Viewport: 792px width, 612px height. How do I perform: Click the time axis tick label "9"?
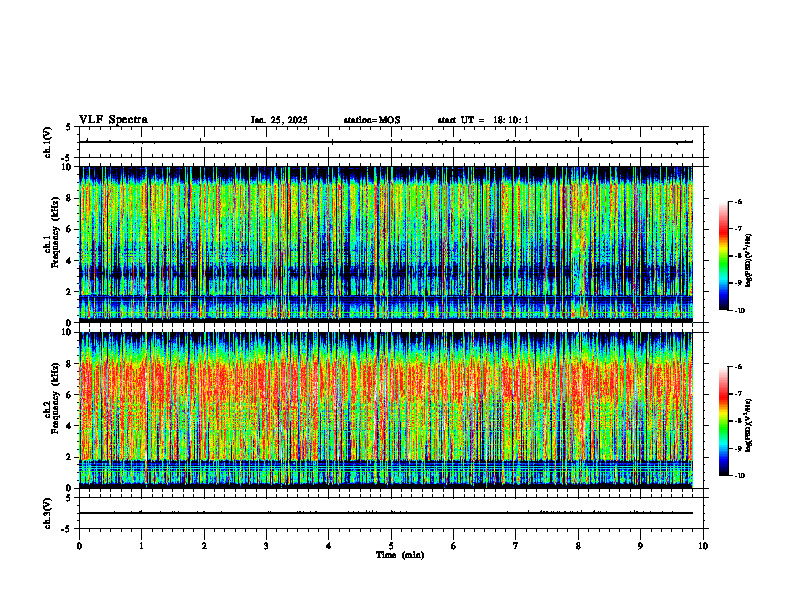tap(640, 546)
